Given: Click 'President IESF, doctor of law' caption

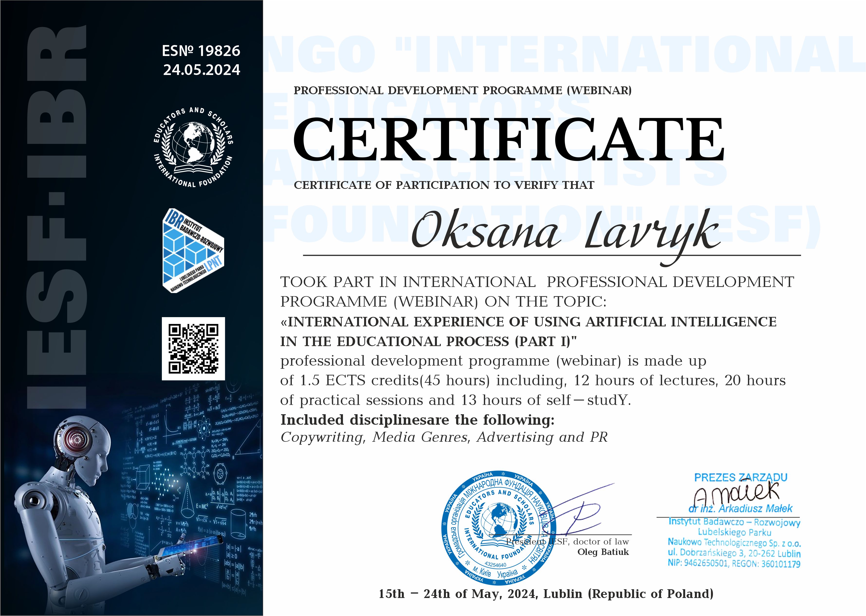Looking at the screenshot, I should click(567, 542).
